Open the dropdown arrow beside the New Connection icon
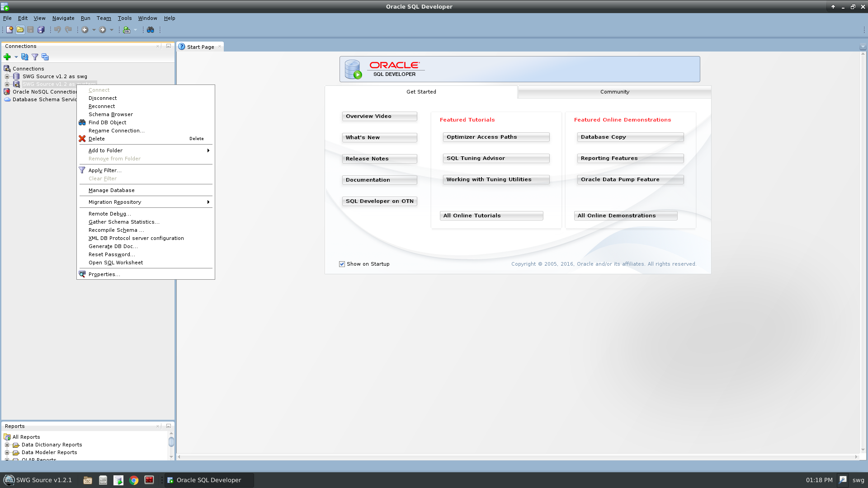The height and width of the screenshot is (488, 868). point(16,57)
